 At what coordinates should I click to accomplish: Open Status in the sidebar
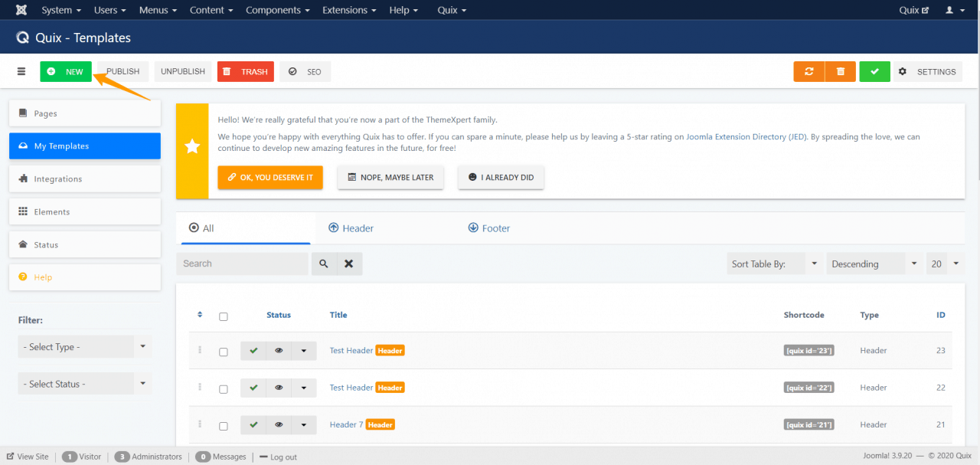[85, 244]
